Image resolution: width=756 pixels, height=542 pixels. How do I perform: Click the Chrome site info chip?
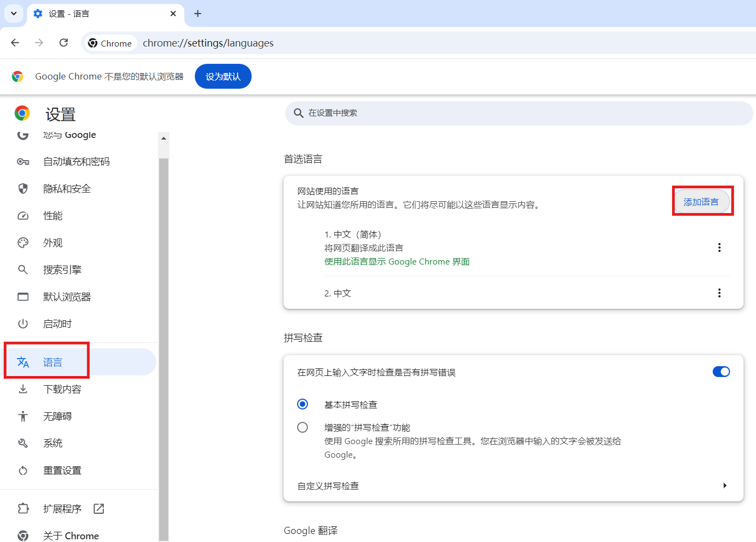(x=110, y=43)
